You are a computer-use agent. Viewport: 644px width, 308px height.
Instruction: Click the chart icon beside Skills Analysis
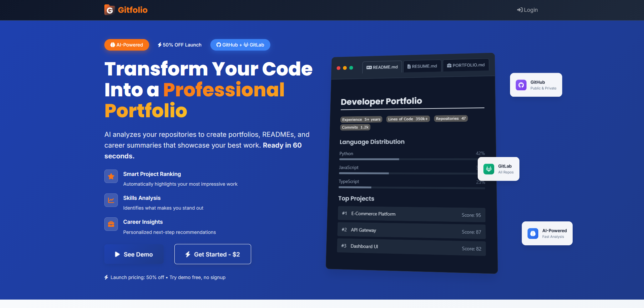point(111,200)
